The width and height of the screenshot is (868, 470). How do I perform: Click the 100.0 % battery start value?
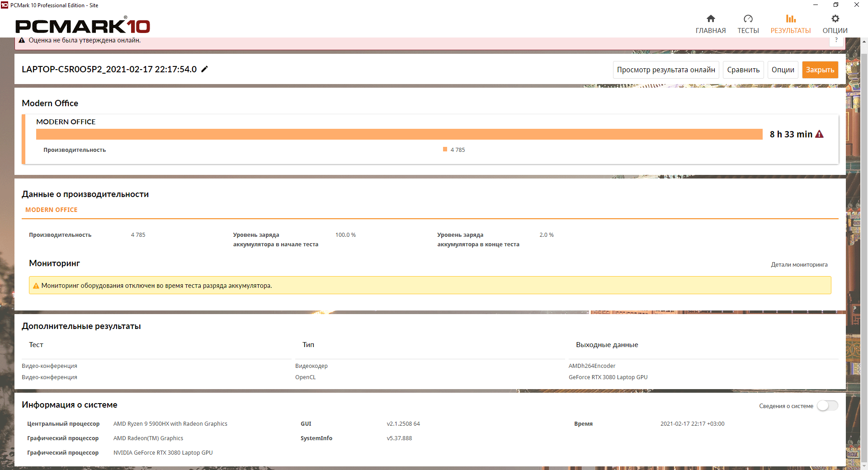click(x=345, y=235)
